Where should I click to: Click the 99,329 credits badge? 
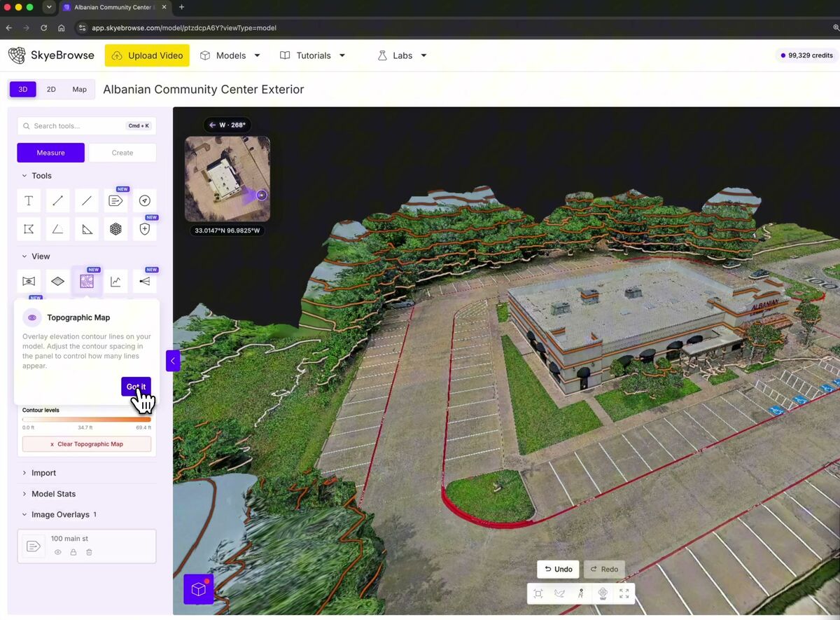tap(806, 55)
